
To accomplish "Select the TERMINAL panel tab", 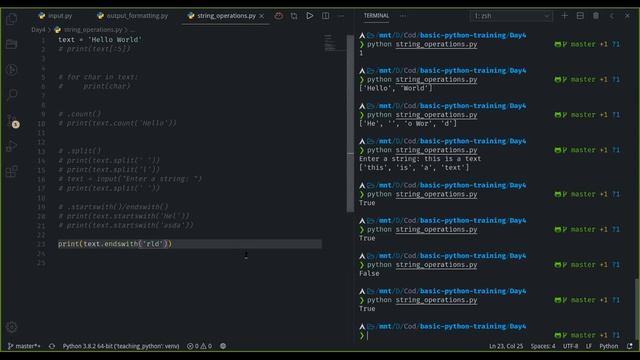I will pos(376,16).
